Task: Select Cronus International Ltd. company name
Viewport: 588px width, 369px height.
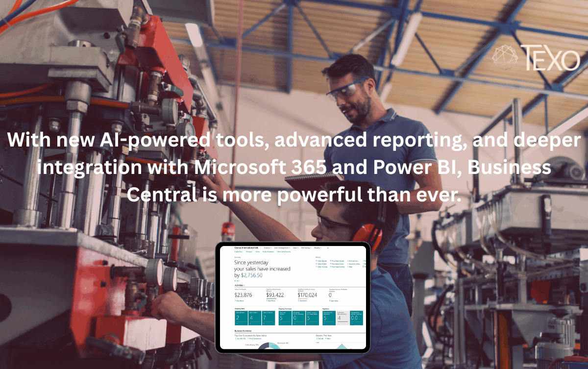Action: coord(247,248)
